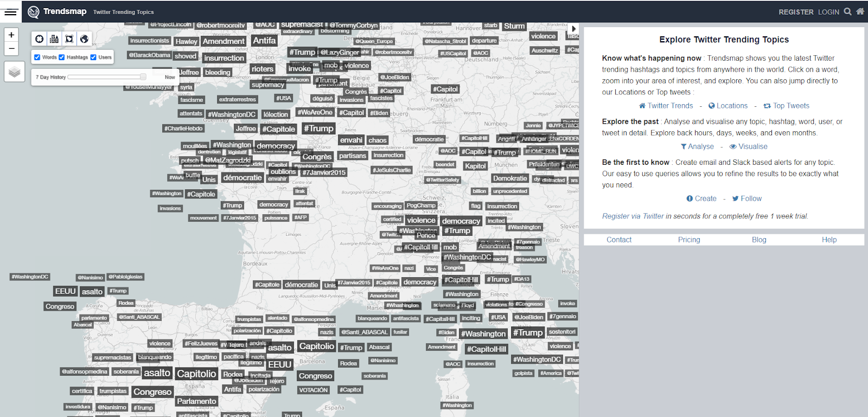The image size is (868, 417).
Task: Collapse side panel with the arrow
Action: coord(574,29)
